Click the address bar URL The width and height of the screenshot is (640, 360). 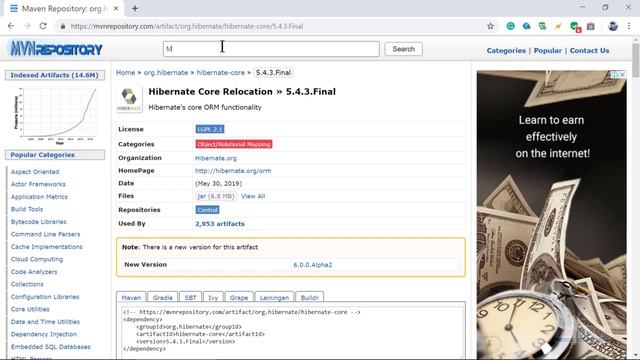tap(187, 26)
